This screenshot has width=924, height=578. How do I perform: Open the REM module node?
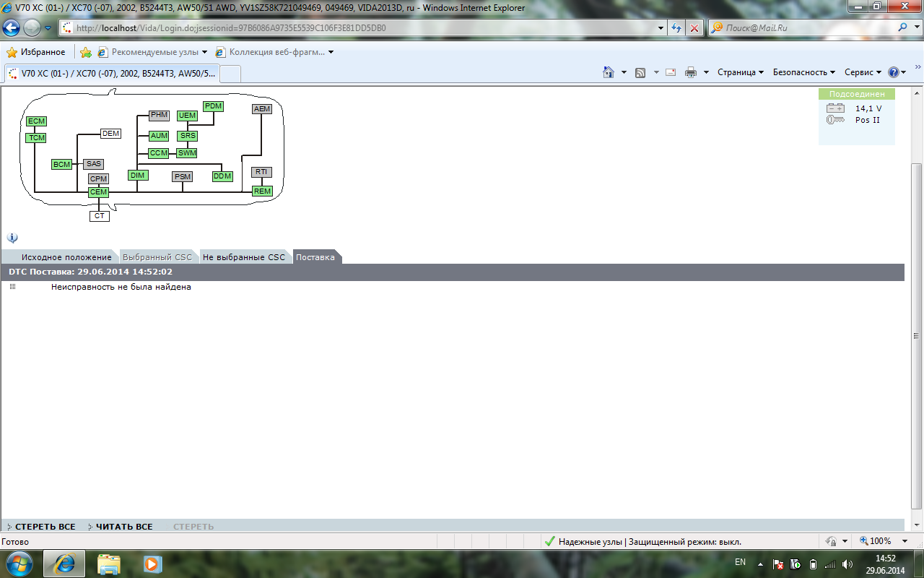tap(261, 191)
